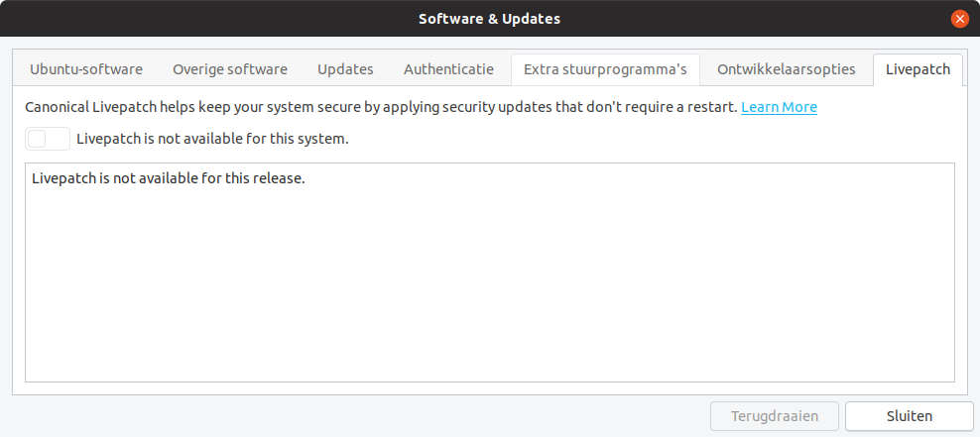The height and width of the screenshot is (437, 980).
Task: Go to the Authenticatie tab
Action: 448,69
